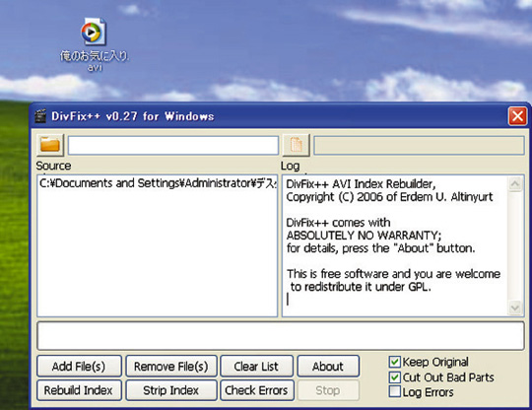Enable the Log Errors checkbox
The width and height of the screenshot is (532, 410).
click(x=395, y=391)
